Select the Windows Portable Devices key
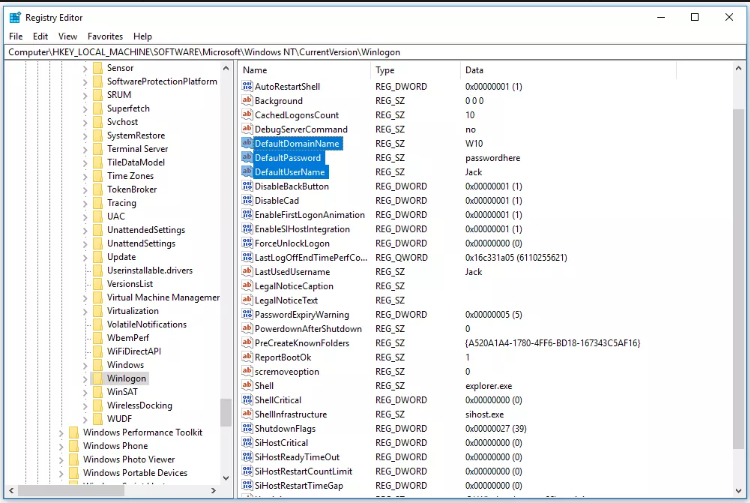750x503 pixels. (x=135, y=473)
